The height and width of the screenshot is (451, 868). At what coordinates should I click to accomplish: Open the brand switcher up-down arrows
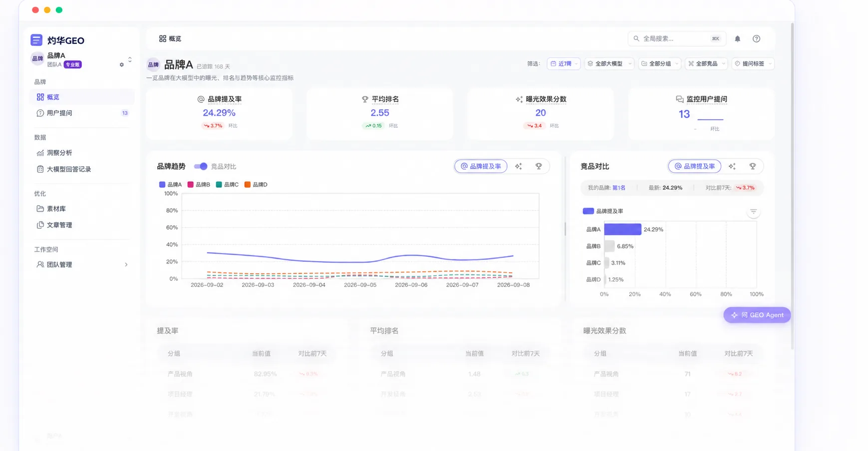pyautogui.click(x=130, y=59)
